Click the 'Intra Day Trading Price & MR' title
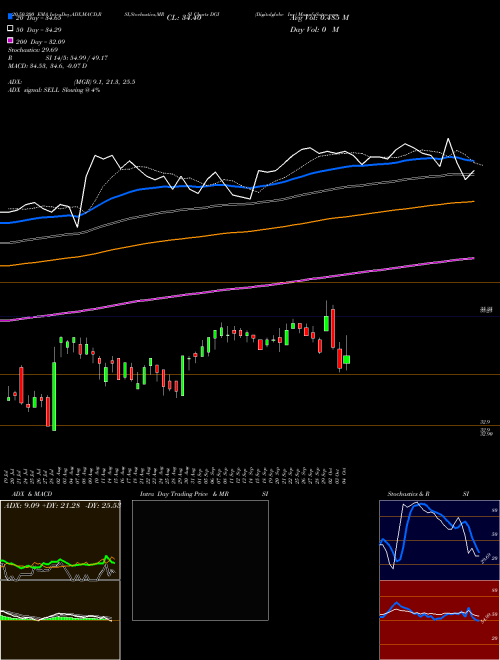This screenshot has height=660, width=500. tap(184, 494)
